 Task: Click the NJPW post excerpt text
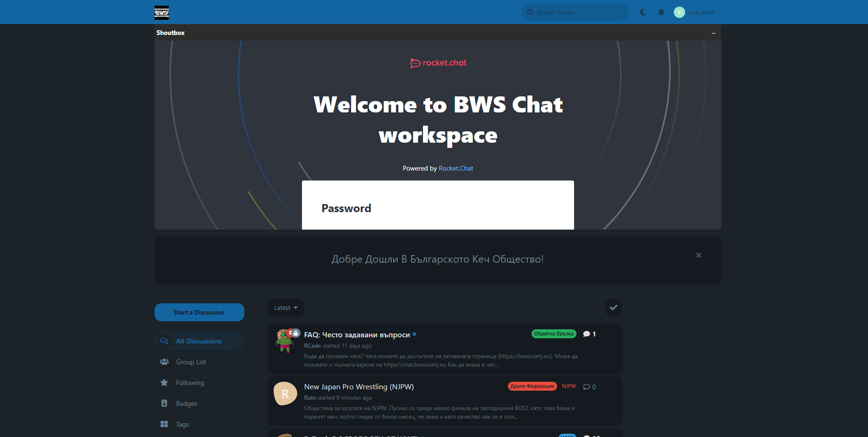(x=439, y=412)
